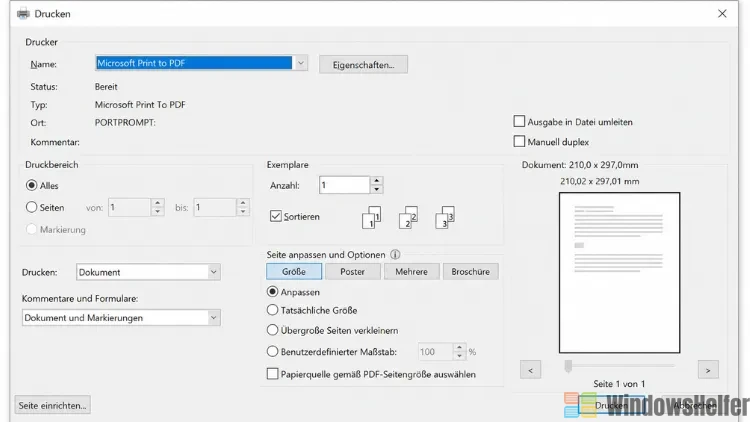750x422 pixels.
Task: Click the collate icon showing pages 2 2
Action: point(408,217)
